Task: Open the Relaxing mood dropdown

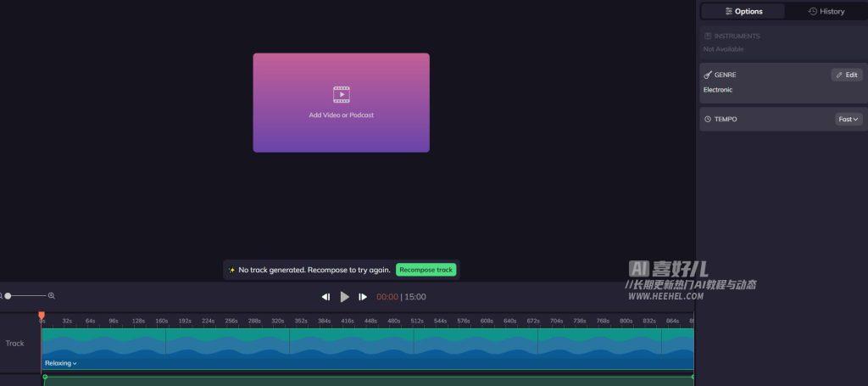Action: tap(60, 363)
